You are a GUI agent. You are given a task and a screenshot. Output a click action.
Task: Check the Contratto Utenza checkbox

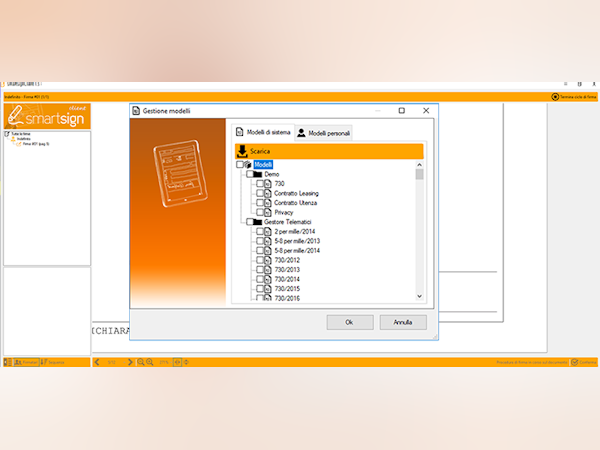(x=260, y=203)
